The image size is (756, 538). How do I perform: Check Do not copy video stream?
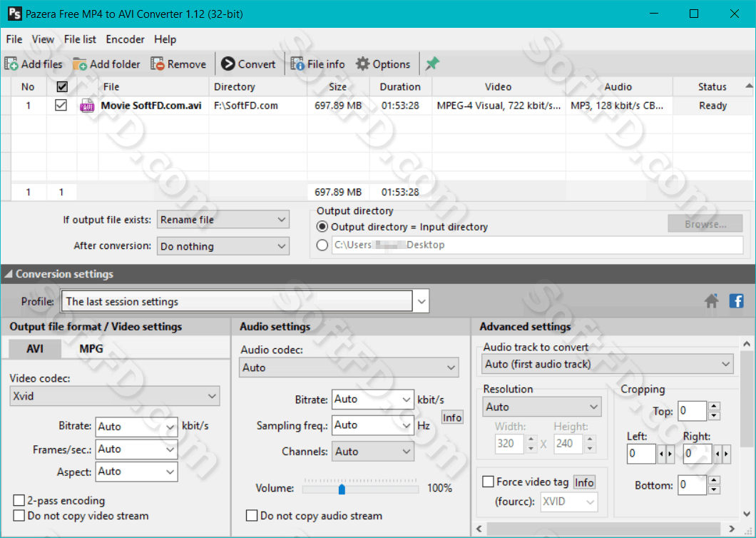coord(19,516)
